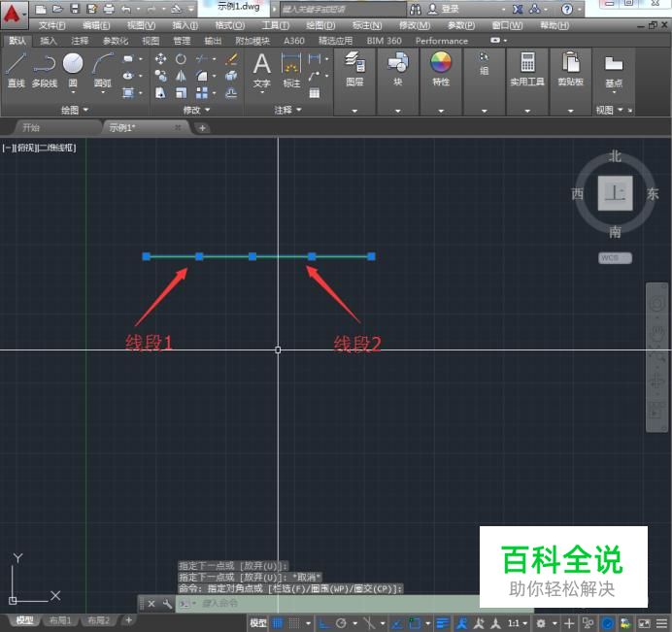
Task: Click the Top (上) face of ViewCube
Action: pos(615,193)
